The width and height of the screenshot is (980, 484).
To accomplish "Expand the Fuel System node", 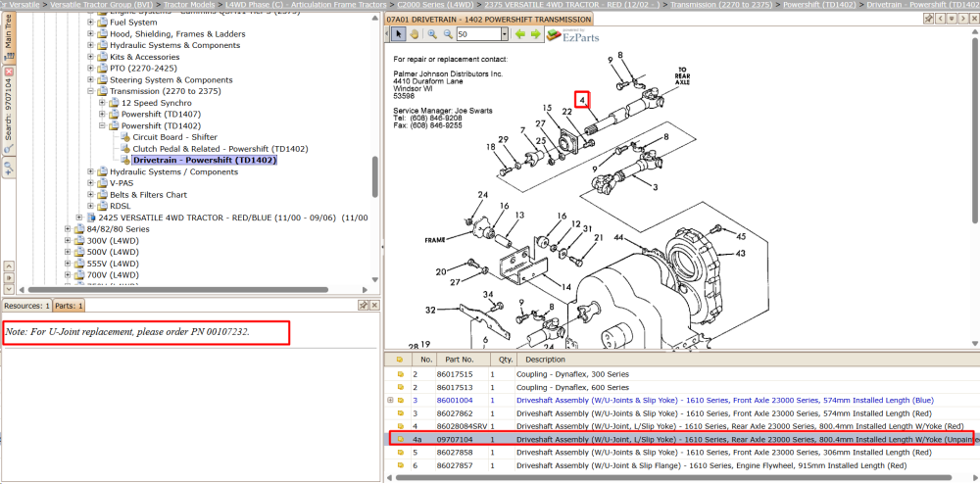I will click(90, 23).
